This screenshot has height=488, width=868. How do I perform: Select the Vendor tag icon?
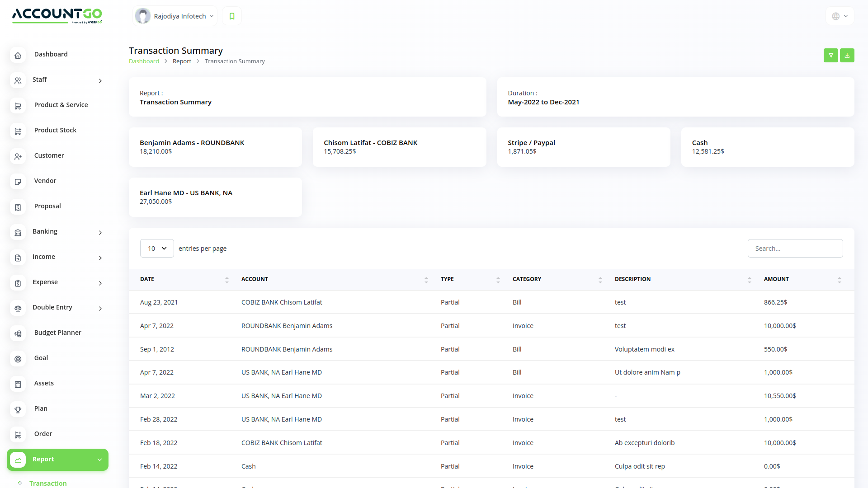(18, 182)
